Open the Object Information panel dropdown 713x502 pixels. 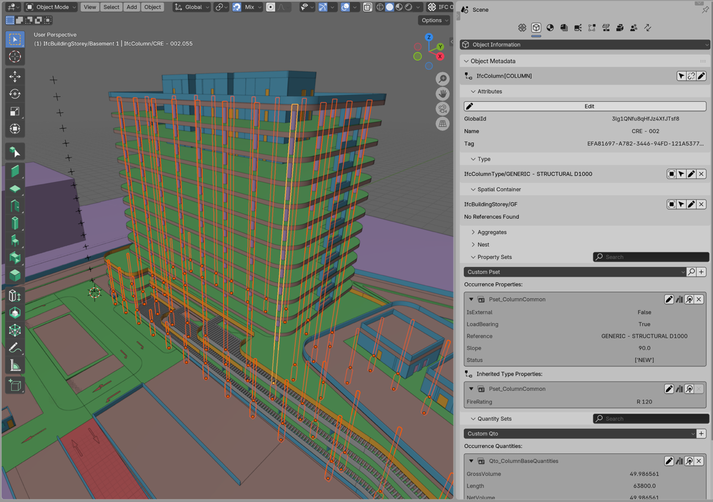coord(585,45)
